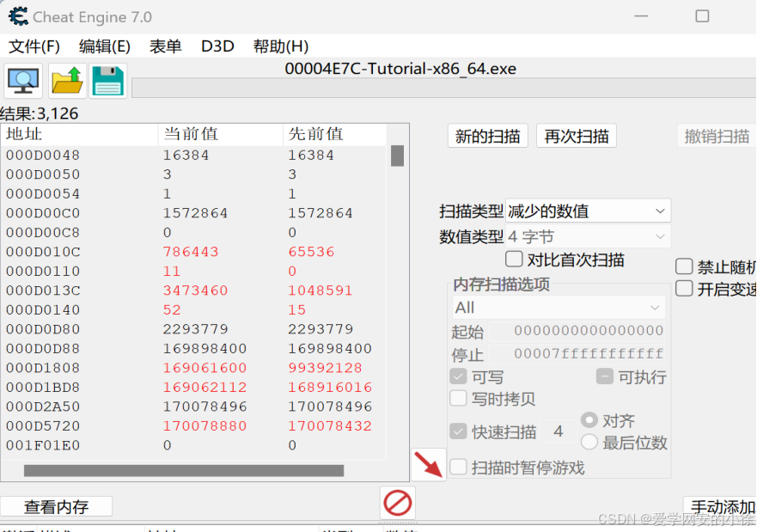Click the red no-entry clear list icon

(x=397, y=503)
